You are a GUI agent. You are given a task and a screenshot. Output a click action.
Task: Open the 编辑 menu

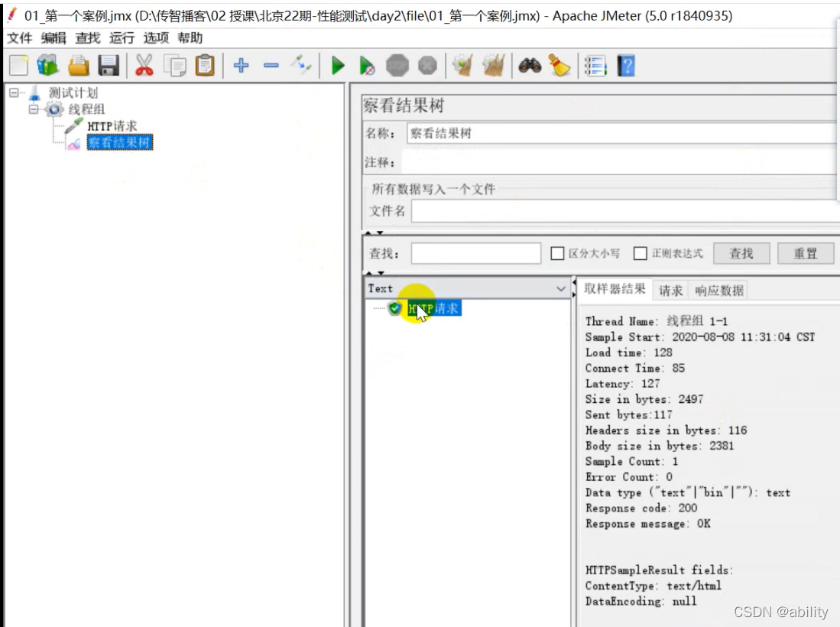point(54,38)
